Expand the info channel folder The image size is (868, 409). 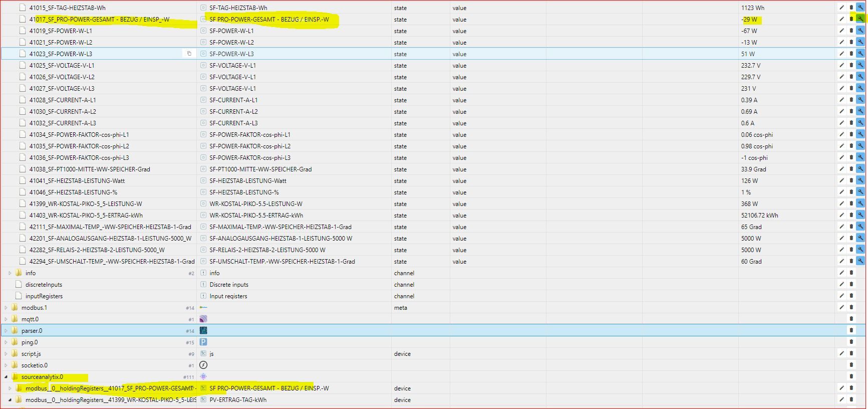[10, 273]
